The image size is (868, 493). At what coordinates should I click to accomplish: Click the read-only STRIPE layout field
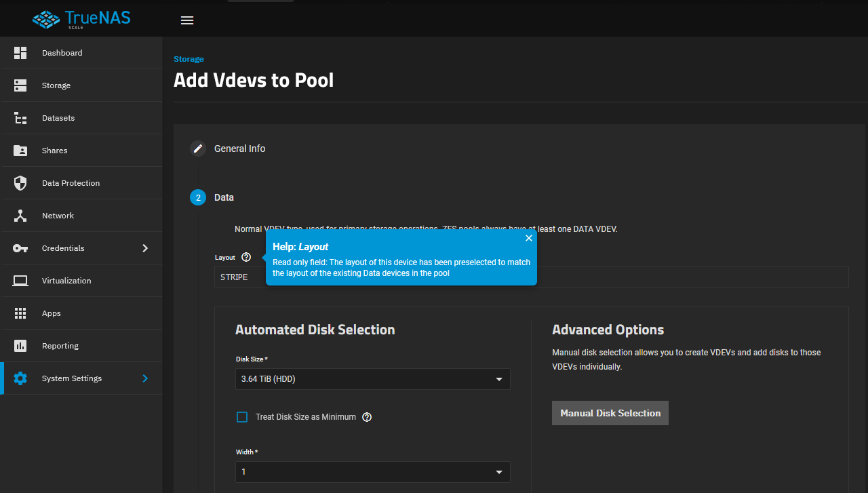[532, 277]
